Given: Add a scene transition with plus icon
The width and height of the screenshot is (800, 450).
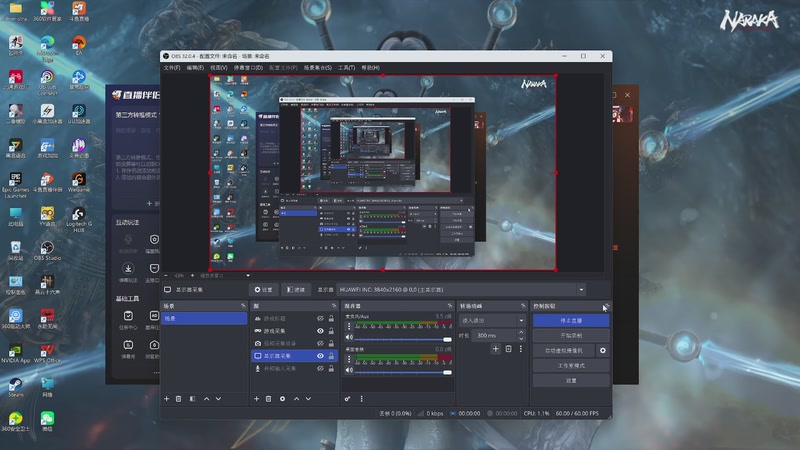Looking at the screenshot, I should (495, 349).
